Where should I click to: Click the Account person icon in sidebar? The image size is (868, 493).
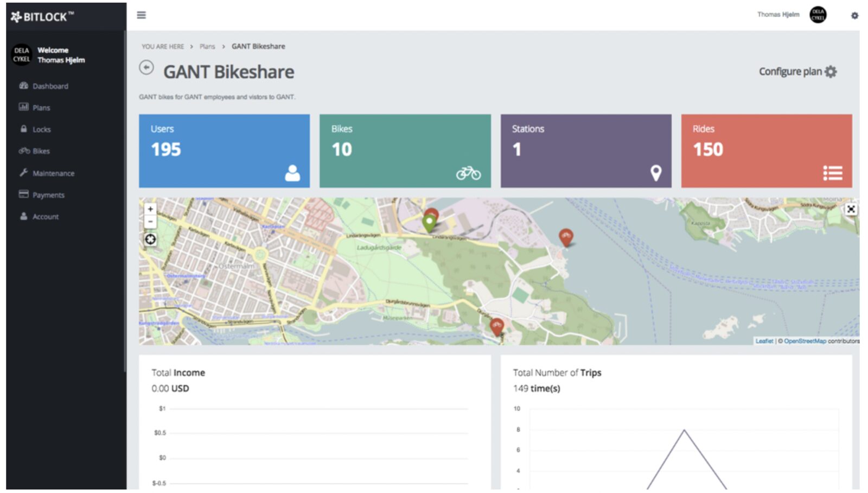click(23, 216)
